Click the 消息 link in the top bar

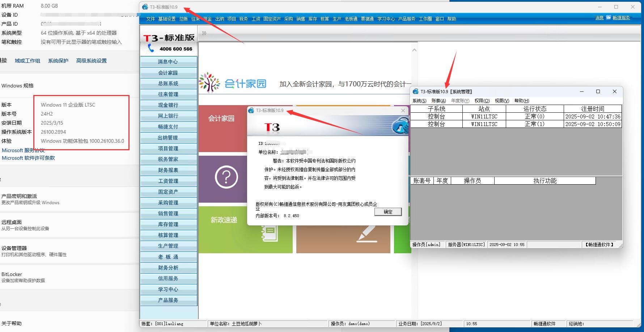point(599,18)
